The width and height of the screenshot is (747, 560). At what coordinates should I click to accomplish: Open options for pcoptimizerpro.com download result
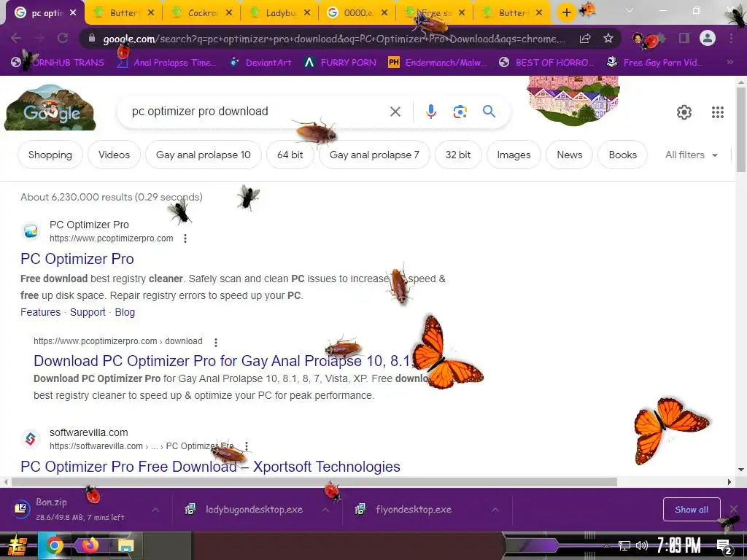pyautogui.click(x=216, y=343)
